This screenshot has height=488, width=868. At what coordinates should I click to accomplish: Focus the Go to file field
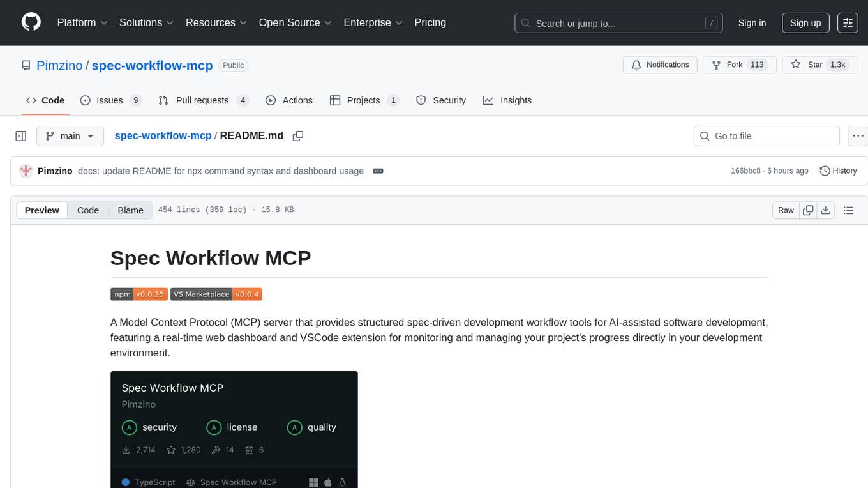pos(767,136)
